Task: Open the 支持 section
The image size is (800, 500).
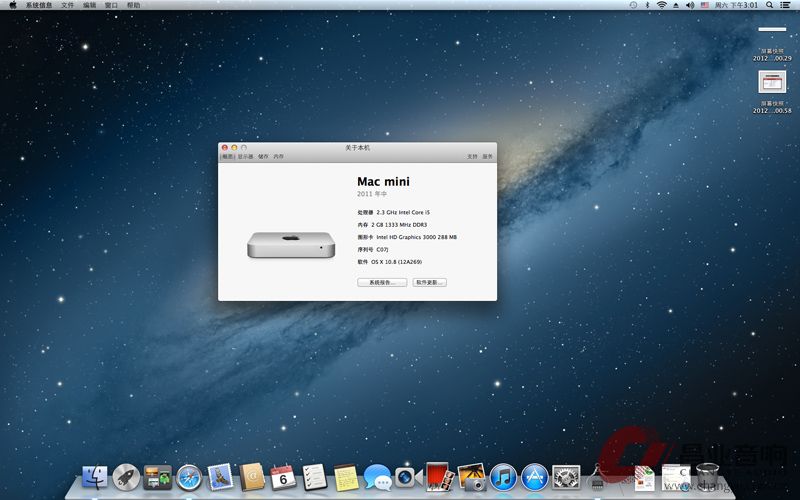Action: coord(472,157)
